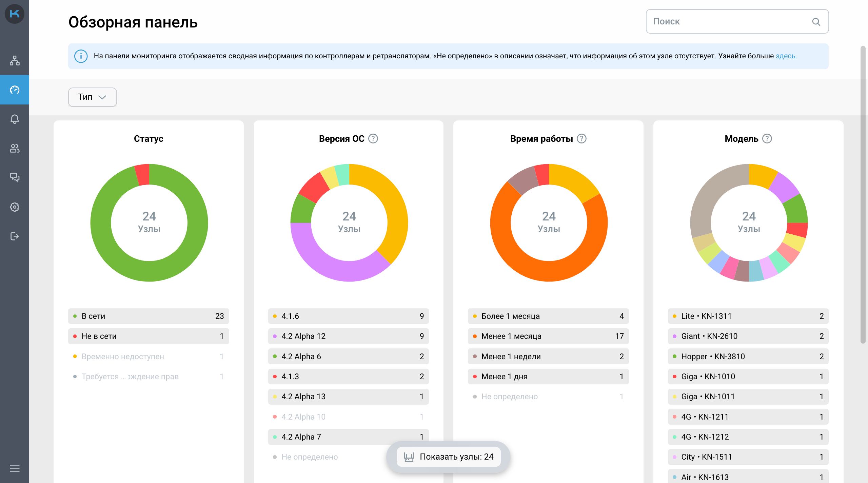This screenshot has height=483, width=868.
Task: Toggle the 4.2 Alpha 10 version filter
Action: coord(348,417)
